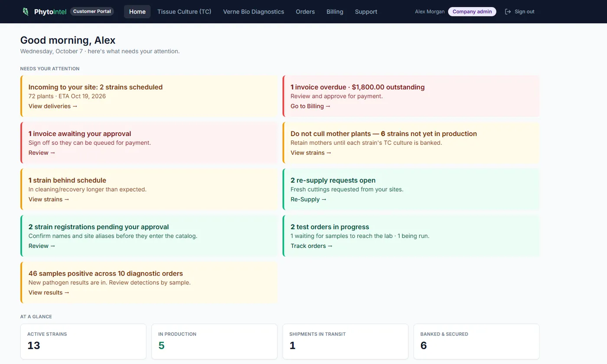
Task: Select '2 re-supply requests open' heading
Action: click(333, 180)
